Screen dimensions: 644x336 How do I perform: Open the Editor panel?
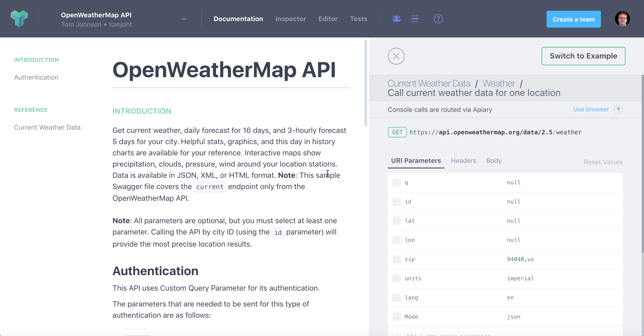click(328, 19)
